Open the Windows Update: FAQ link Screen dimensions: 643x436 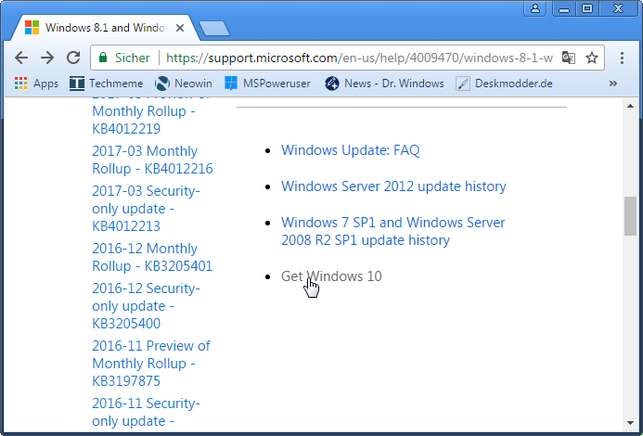350,150
